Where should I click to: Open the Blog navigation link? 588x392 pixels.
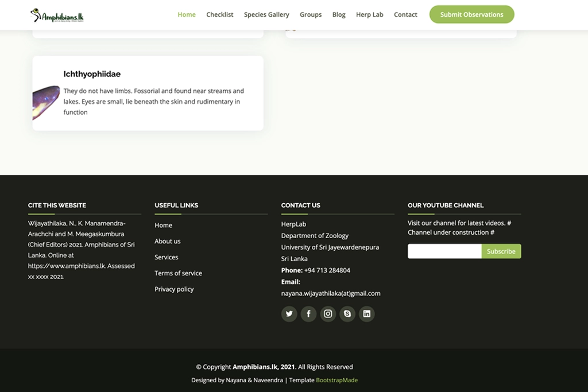[339, 15]
